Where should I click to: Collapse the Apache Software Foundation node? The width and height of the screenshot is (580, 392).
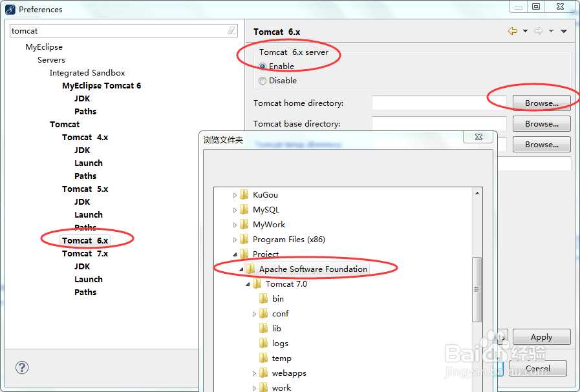pos(241,269)
